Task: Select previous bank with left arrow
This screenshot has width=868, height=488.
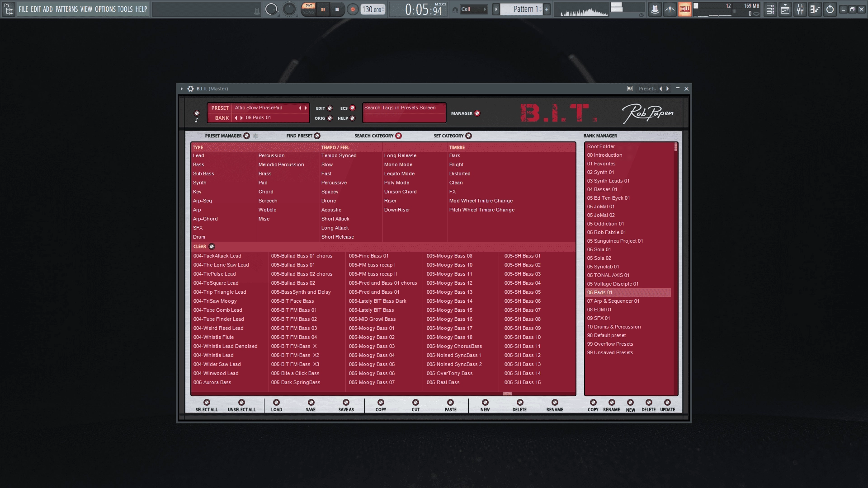Action: pos(236,118)
